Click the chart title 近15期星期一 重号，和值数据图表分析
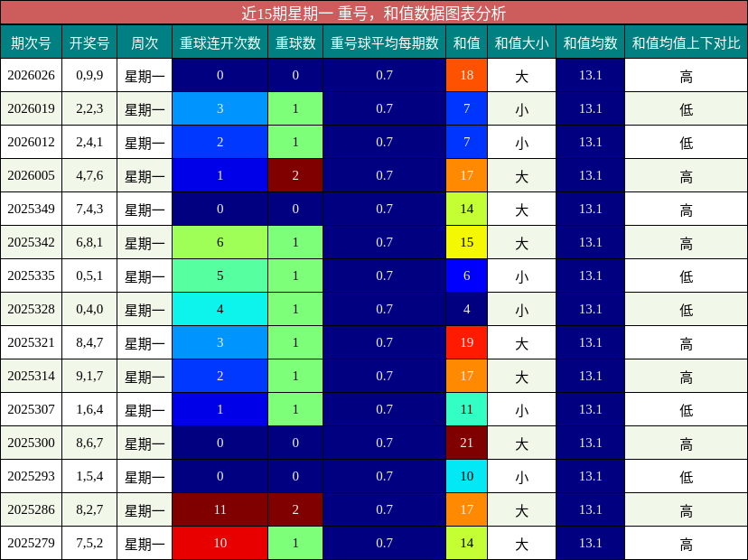This screenshot has height=560, width=748. pos(374,13)
